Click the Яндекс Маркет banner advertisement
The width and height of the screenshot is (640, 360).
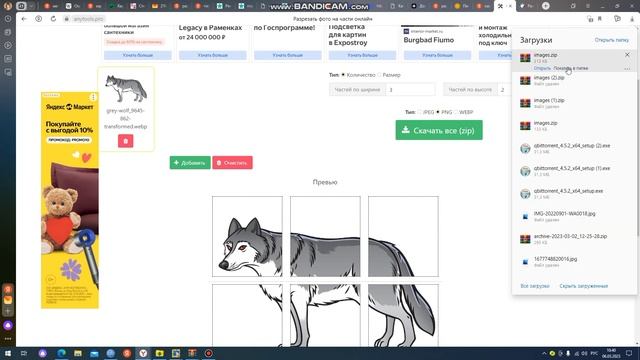click(x=70, y=200)
